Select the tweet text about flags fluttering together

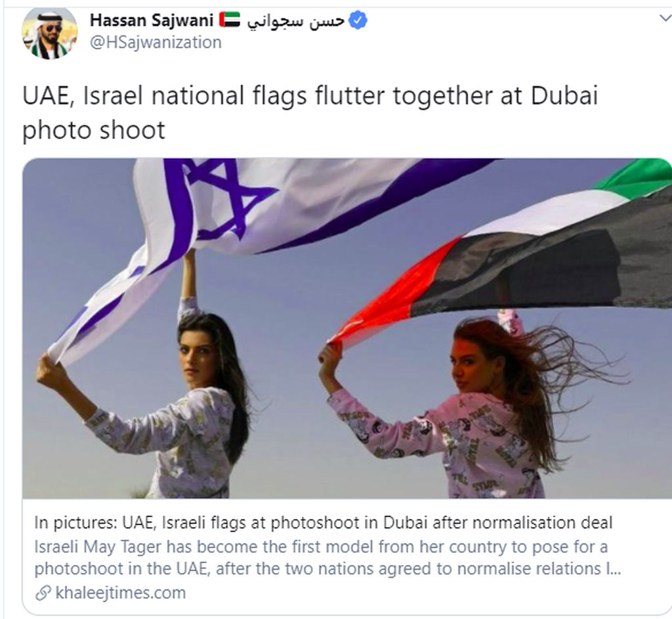point(310,113)
